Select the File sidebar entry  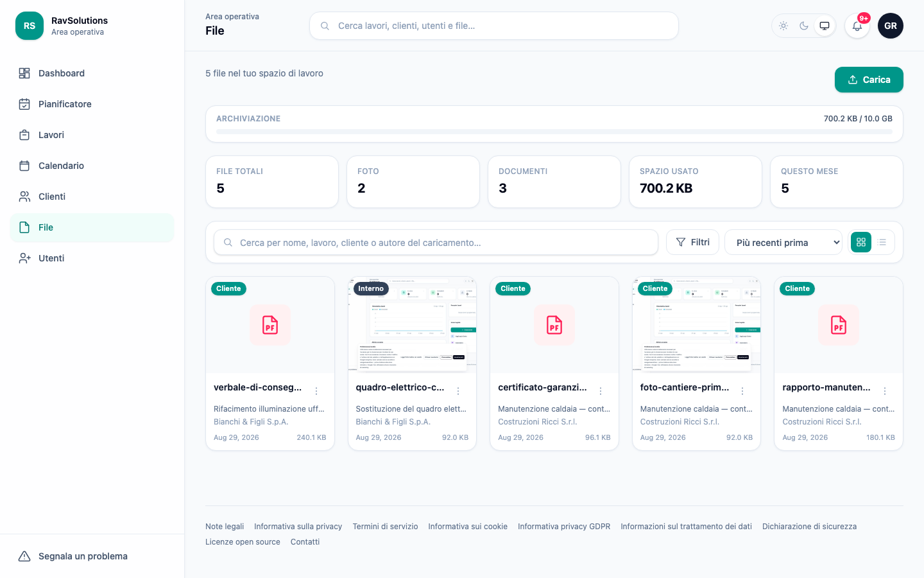click(92, 227)
